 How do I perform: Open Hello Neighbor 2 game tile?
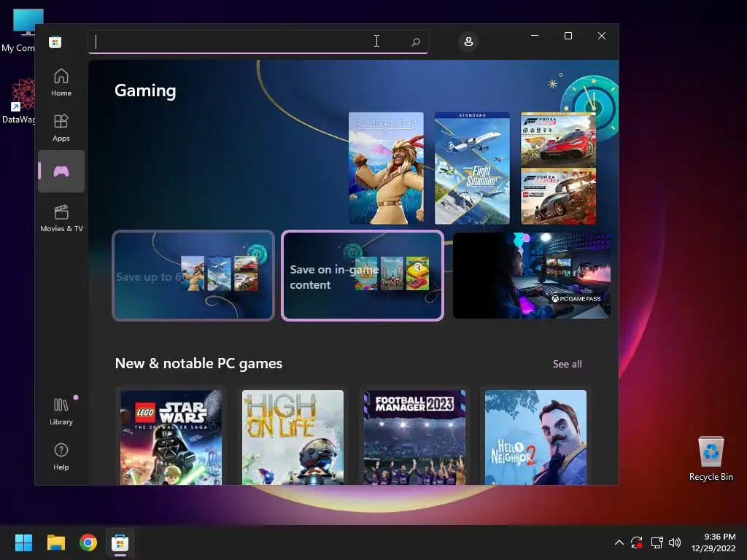tap(536, 437)
